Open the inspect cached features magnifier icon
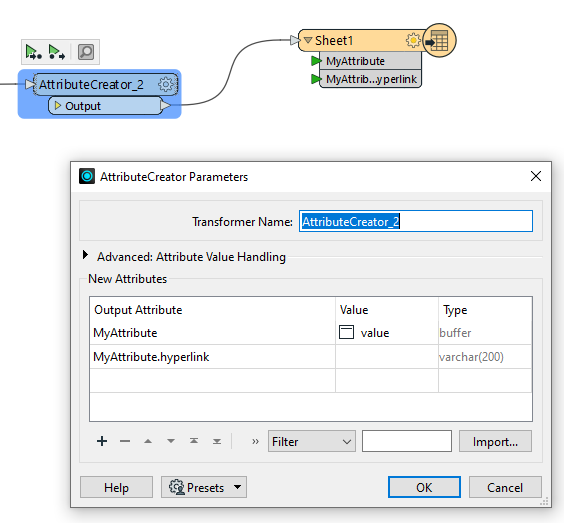564x523 pixels. [x=86, y=52]
